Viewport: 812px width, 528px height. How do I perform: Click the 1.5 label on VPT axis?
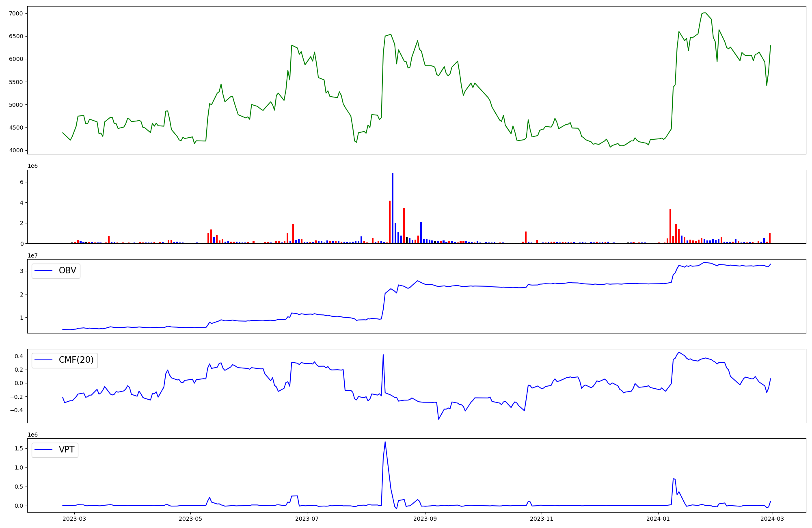click(19, 448)
